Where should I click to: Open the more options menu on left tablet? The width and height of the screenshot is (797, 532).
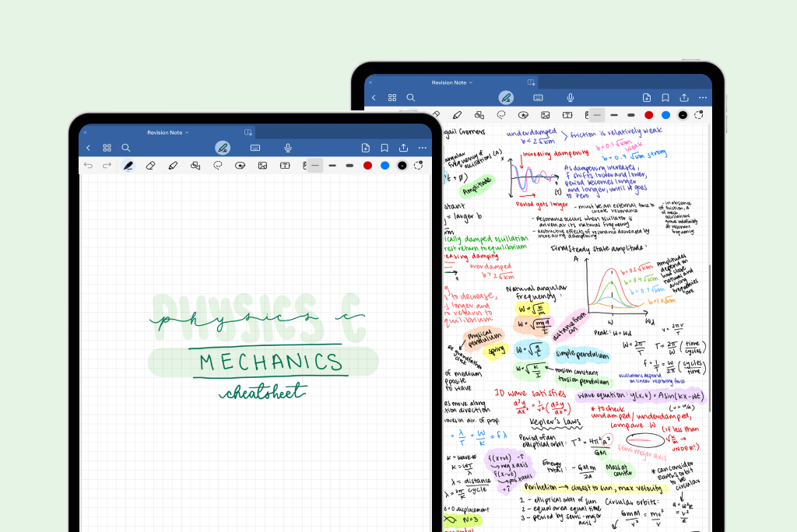(423, 148)
